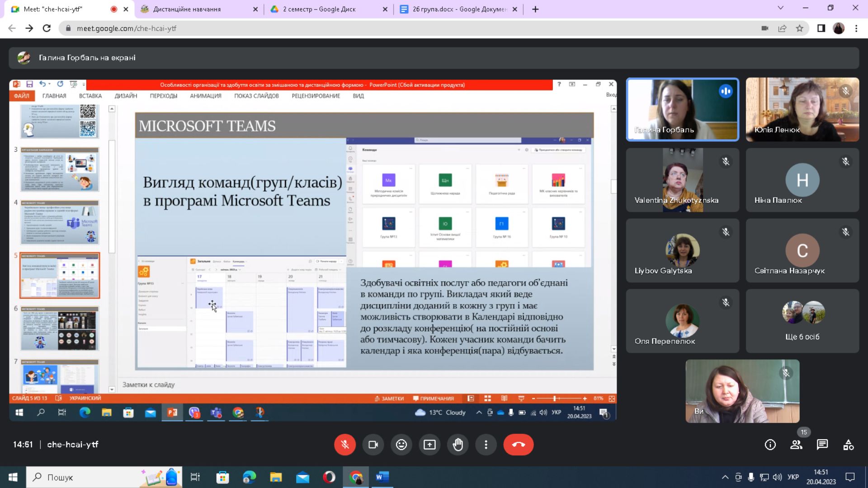Click save icon in shared PowerPoint toolbar
The image size is (868, 488).
(29, 84)
